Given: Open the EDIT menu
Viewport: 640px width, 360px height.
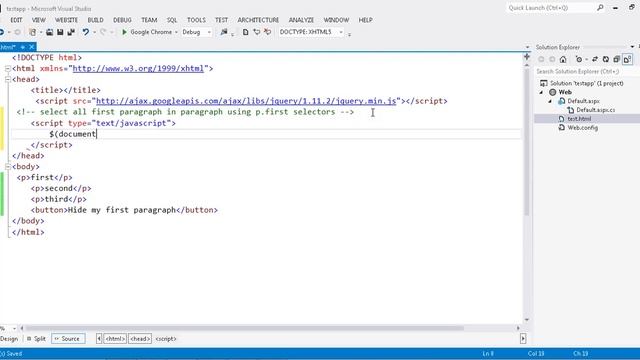Looking at the screenshot, I should click(x=16, y=20).
